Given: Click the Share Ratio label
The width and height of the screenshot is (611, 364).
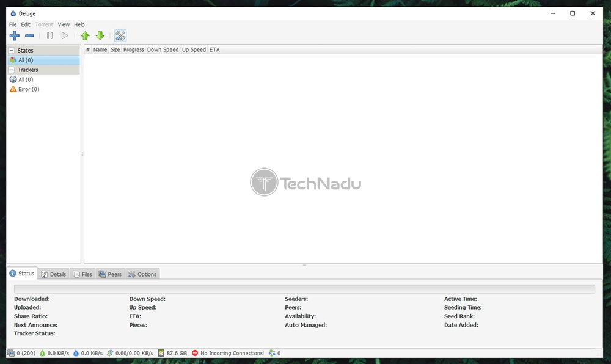Looking at the screenshot, I should click(31, 316).
